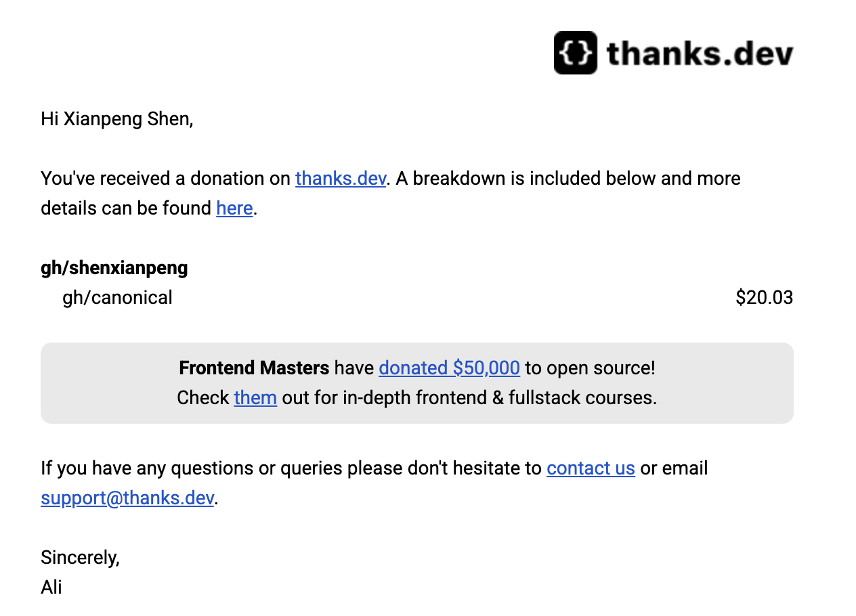Click the "Ali" signature
856x616 pixels.
[x=51, y=587]
